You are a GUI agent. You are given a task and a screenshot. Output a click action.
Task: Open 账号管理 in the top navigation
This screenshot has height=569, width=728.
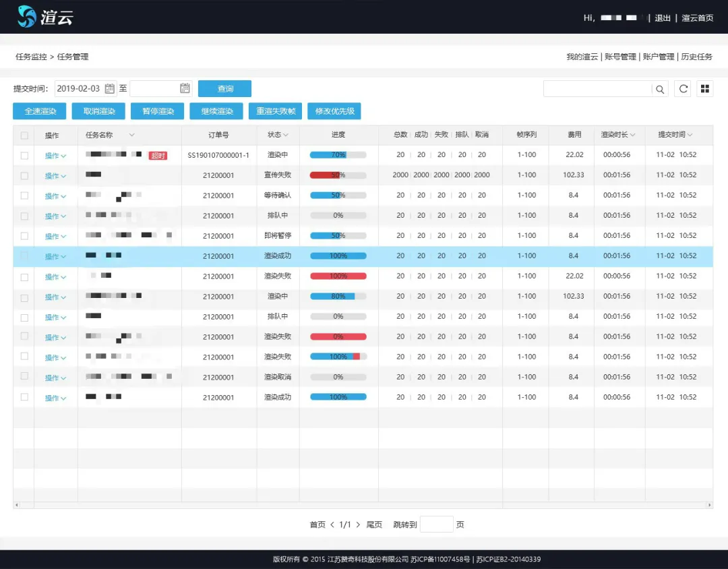(620, 57)
